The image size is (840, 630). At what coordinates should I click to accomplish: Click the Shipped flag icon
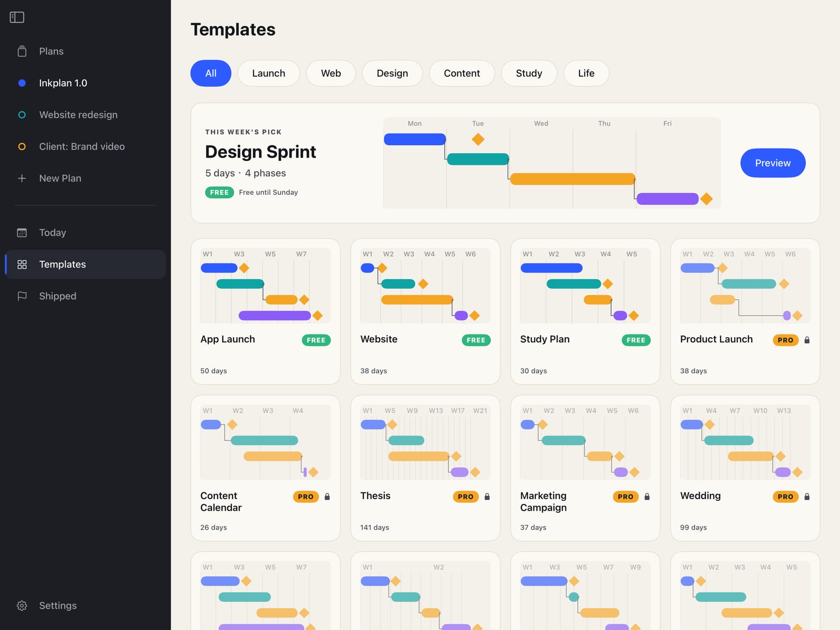pos(22,296)
